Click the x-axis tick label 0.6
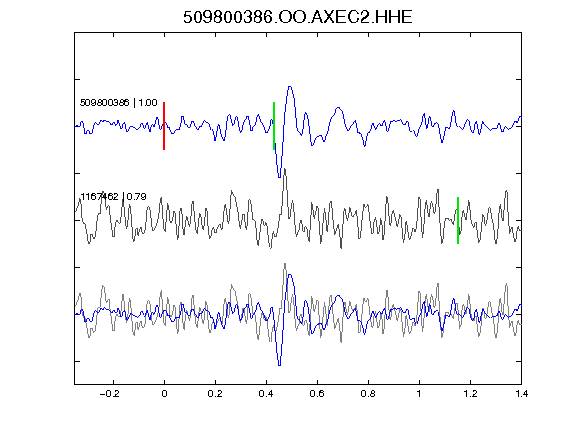Image resolution: width=576 pixels, height=432 pixels. 317,394
